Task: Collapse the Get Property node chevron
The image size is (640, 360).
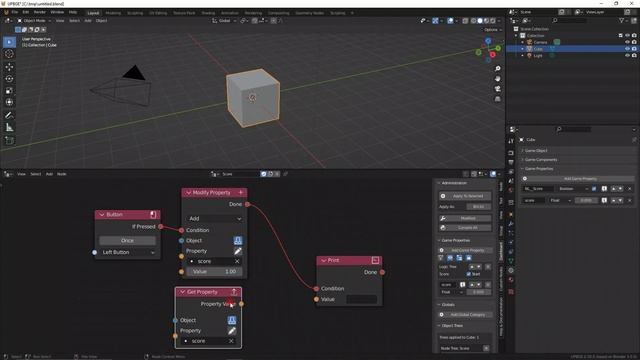Action: click(182, 292)
